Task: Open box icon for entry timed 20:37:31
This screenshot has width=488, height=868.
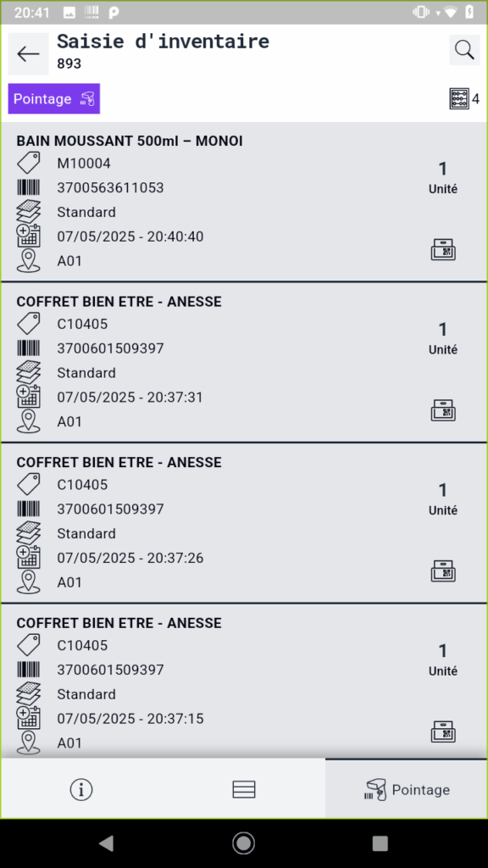Action: coord(443,410)
